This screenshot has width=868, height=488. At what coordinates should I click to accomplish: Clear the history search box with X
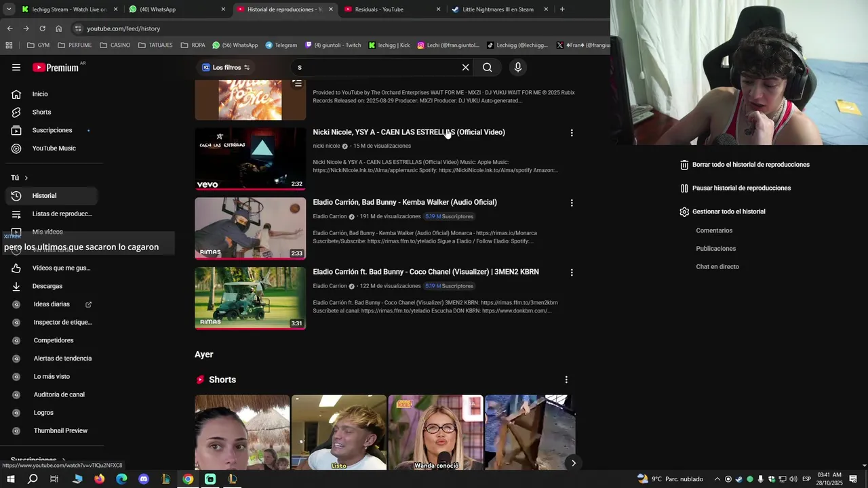465,67
